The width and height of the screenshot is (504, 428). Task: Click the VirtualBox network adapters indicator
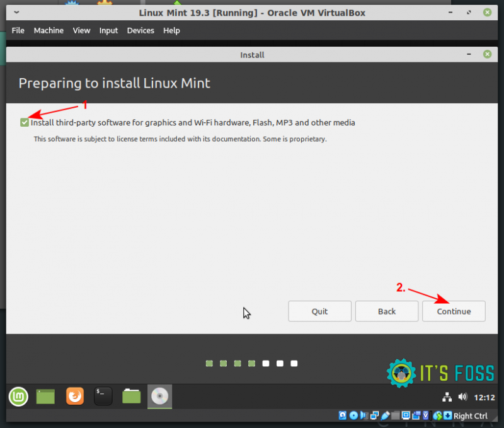tap(374, 415)
